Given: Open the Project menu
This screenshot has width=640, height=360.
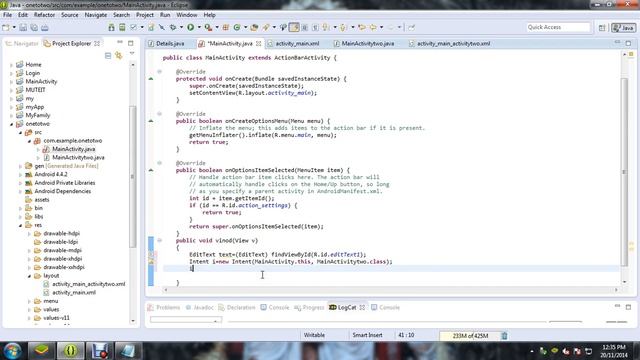Looking at the screenshot, I should [x=145, y=15].
